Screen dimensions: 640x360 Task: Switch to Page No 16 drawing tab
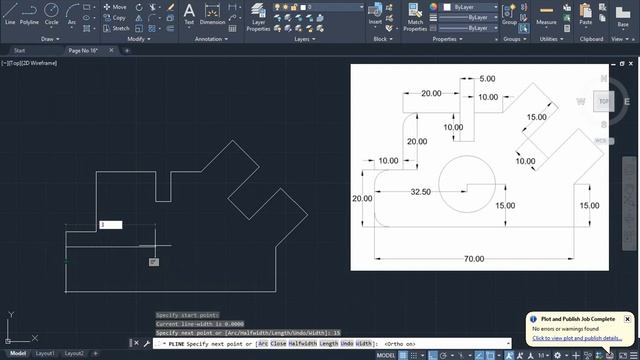click(83, 51)
